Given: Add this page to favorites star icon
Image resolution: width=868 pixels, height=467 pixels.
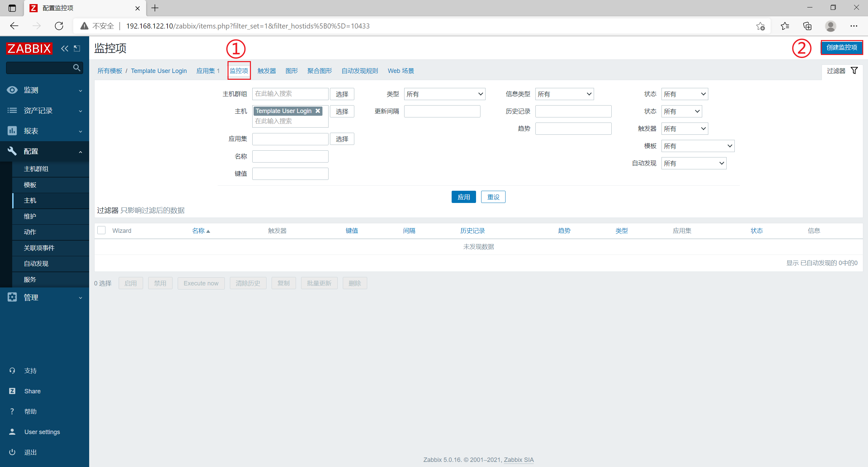Looking at the screenshot, I should (x=760, y=26).
